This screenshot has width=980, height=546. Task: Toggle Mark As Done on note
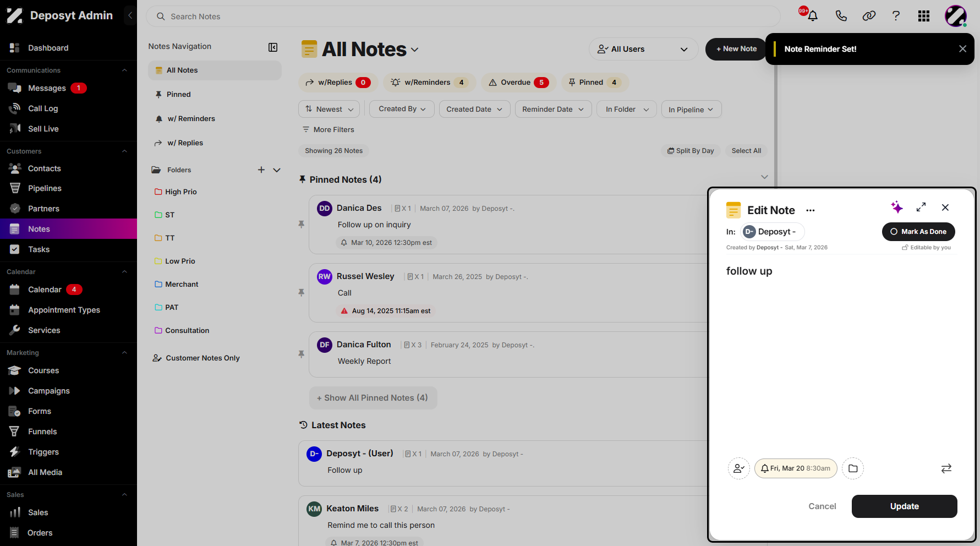coord(918,232)
